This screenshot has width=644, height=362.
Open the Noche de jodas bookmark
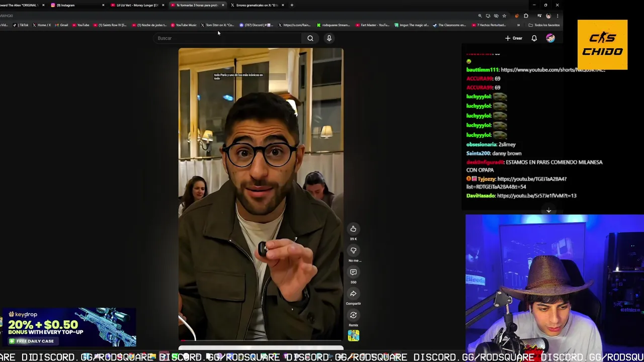click(x=149, y=25)
